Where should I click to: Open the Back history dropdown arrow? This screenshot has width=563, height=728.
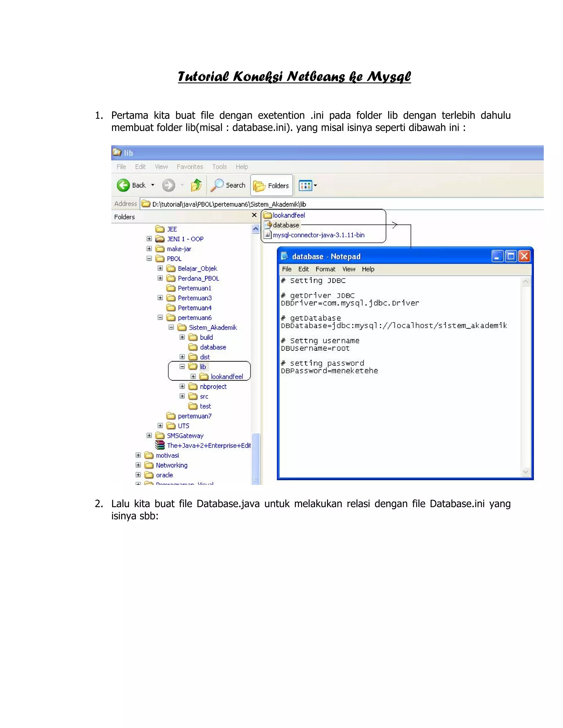[153, 185]
